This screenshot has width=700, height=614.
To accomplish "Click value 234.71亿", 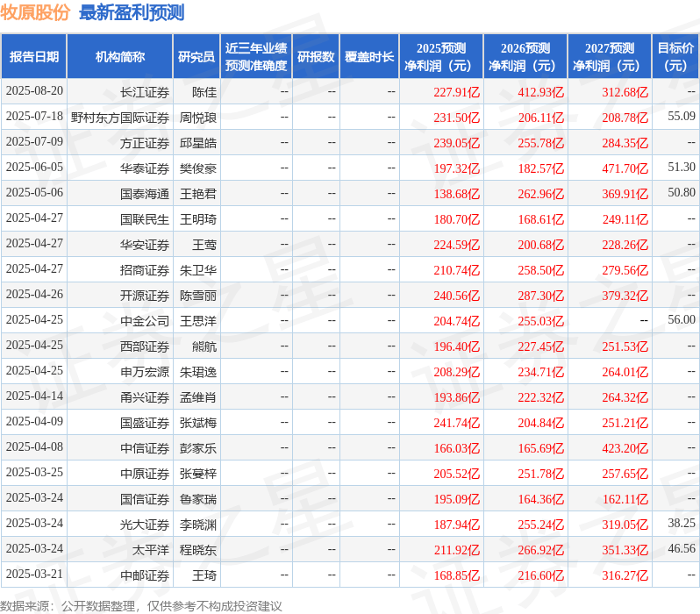I will (x=541, y=372).
